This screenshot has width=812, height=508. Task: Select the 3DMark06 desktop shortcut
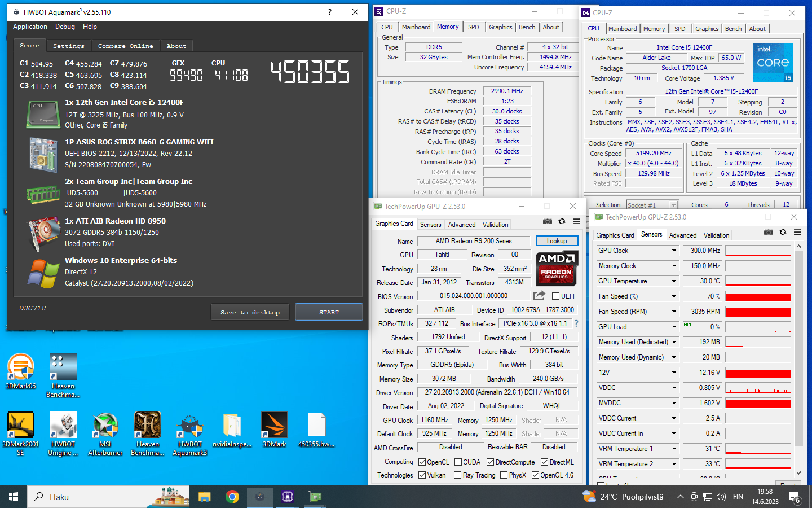[21, 371]
